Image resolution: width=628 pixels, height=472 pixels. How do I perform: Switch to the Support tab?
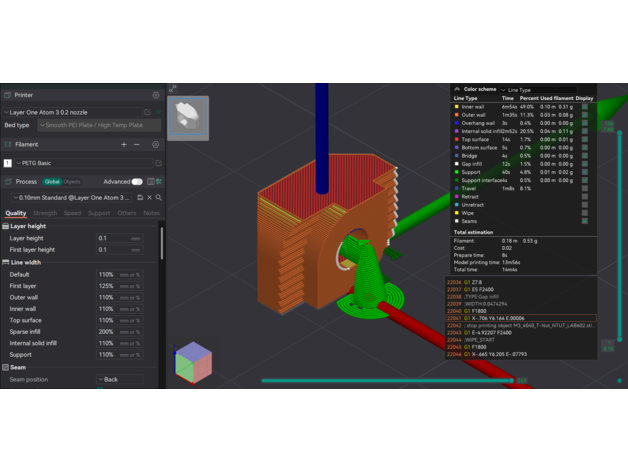tap(99, 213)
